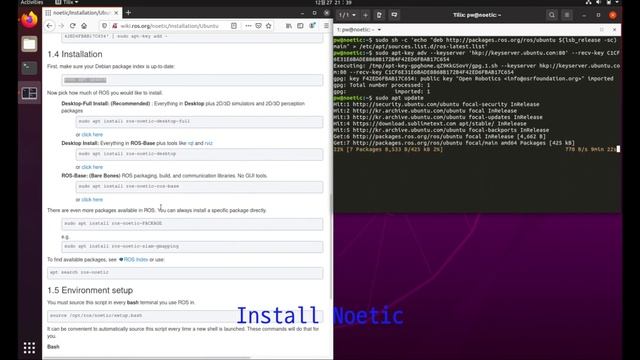Click the terminal apt update progress line
The width and height of the screenshot is (640, 360).
tap(476, 150)
